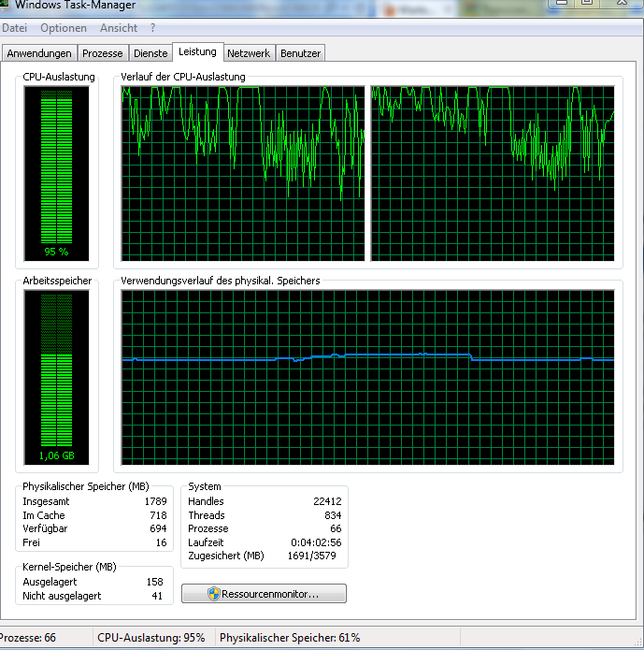Click the Laufzeit label

point(206,542)
